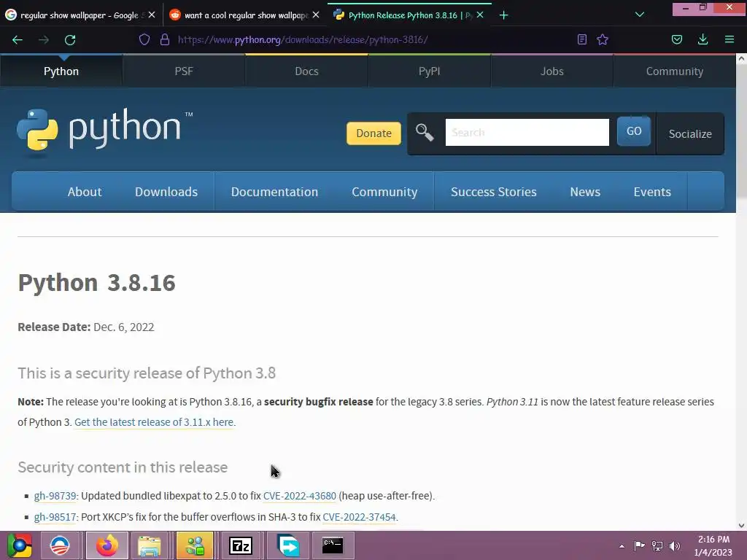This screenshot has height=560, width=747.
Task: Open the Obama logo taskbar icon
Action: click(x=60, y=545)
